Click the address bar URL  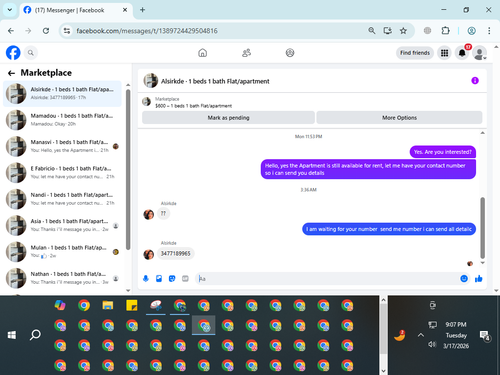coord(147,31)
